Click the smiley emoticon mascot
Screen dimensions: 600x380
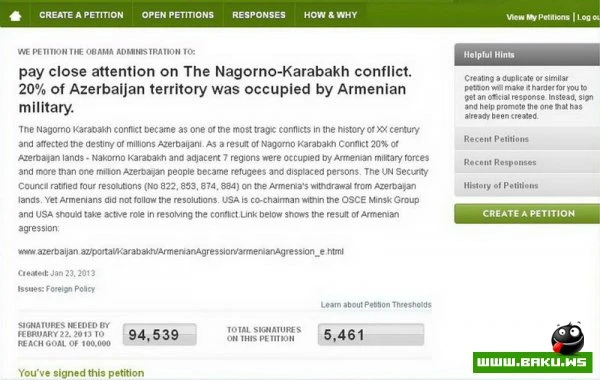567,338
